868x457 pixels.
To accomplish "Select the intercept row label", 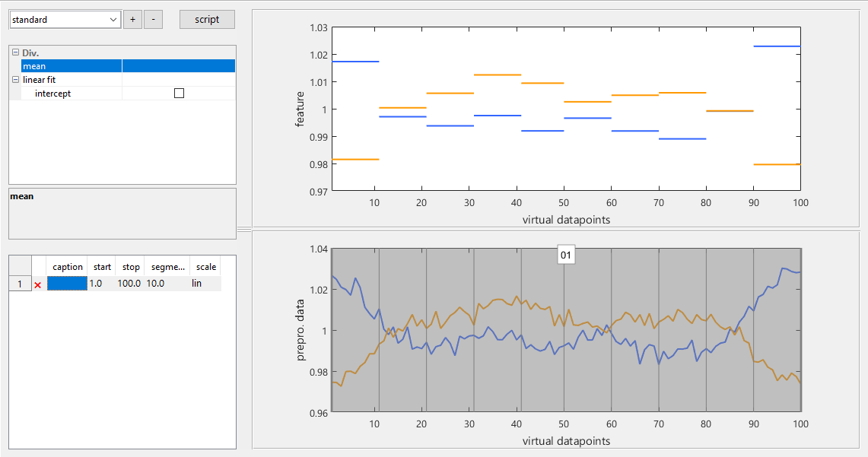I will point(53,94).
